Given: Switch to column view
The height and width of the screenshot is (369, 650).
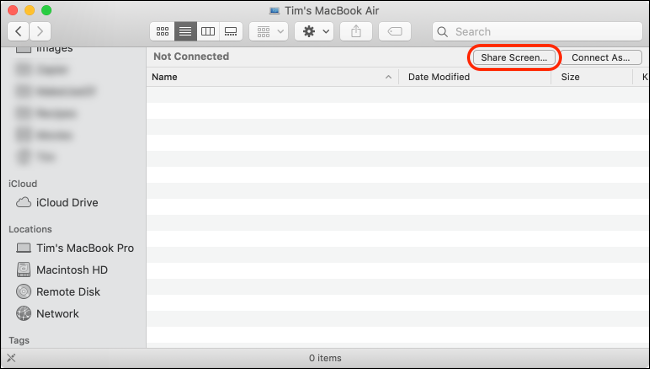Looking at the screenshot, I should [x=208, y=32].
